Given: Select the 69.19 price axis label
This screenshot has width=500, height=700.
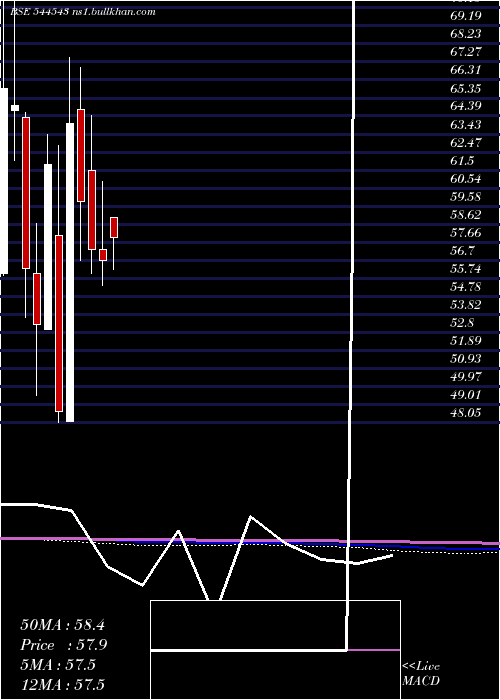Looking at the screenshot, I should tap(466, 16).
